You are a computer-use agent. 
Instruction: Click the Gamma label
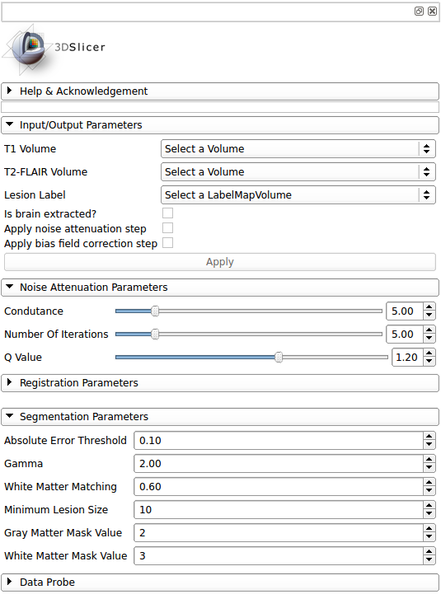click(x=24, y=464)
